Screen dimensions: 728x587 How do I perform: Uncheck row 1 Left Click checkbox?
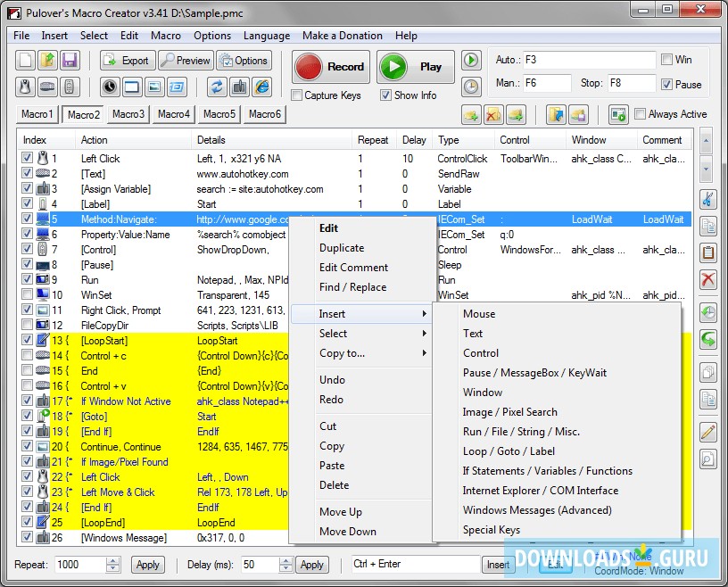point(27,158)
